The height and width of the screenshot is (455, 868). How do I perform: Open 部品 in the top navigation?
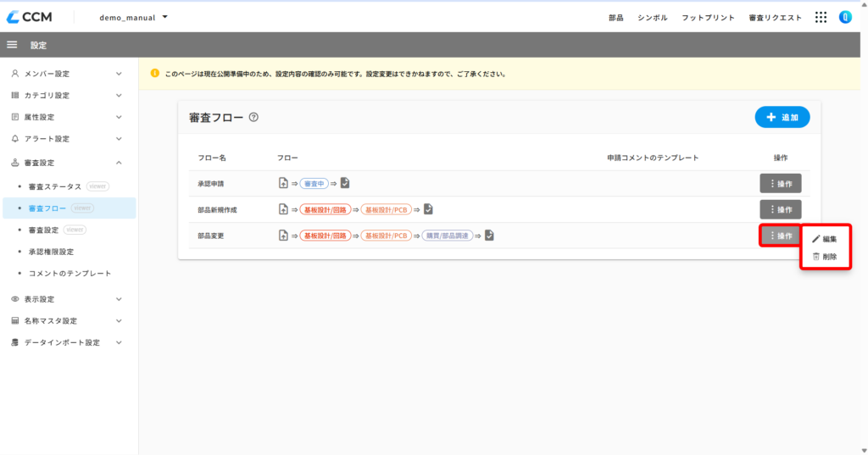tap(616, 18)
